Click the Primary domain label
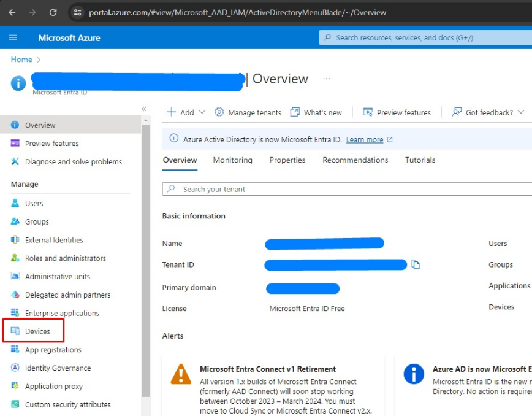 189,288
